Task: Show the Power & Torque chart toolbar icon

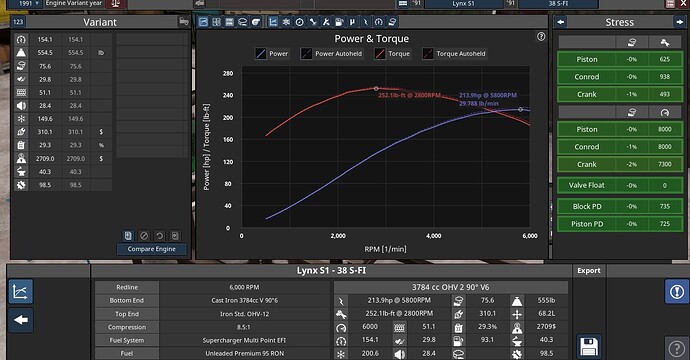Action: tap(273, 22)
